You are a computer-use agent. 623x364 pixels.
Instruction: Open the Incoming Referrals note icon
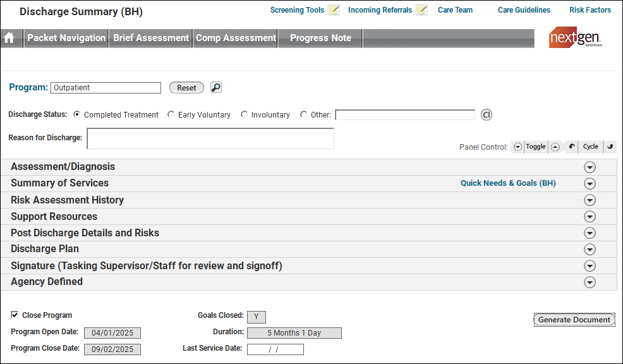[422, 10]
